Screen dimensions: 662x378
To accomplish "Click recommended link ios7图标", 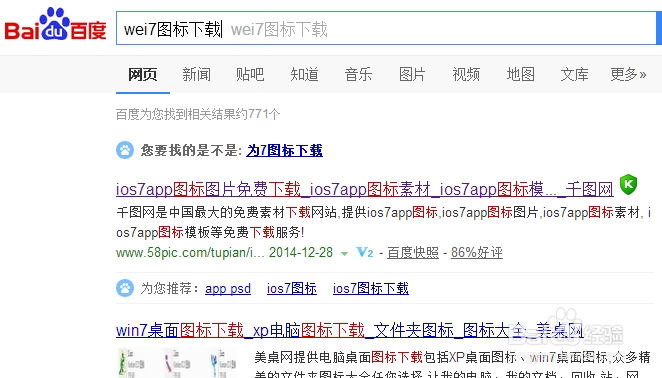I will click(x=292, y=288).
